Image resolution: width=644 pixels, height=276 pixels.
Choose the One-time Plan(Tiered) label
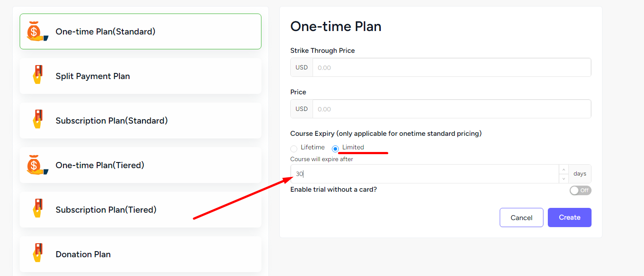[100, 165]
